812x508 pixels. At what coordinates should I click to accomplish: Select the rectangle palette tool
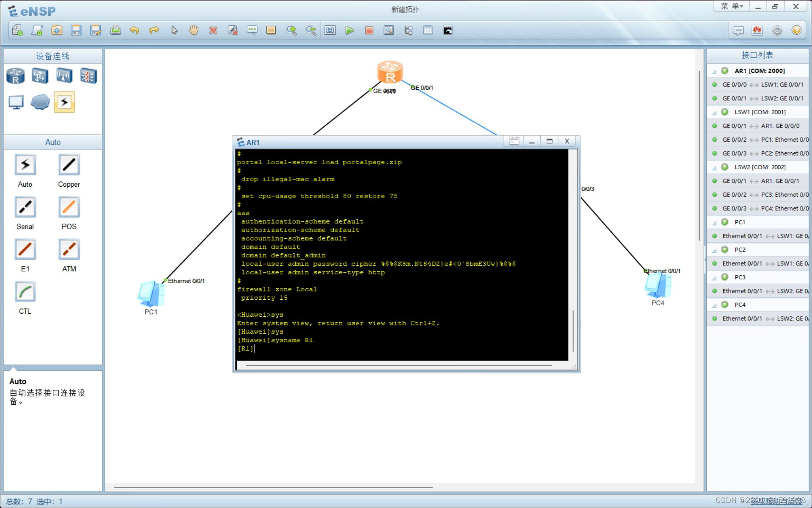271,30
